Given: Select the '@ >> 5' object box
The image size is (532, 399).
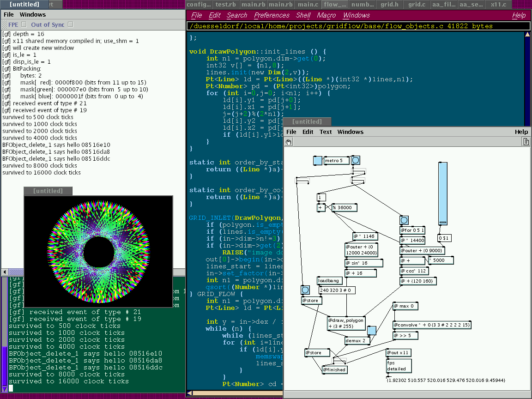Looking at the screenshot, I should pyautogui.click(x=405, y=336).
